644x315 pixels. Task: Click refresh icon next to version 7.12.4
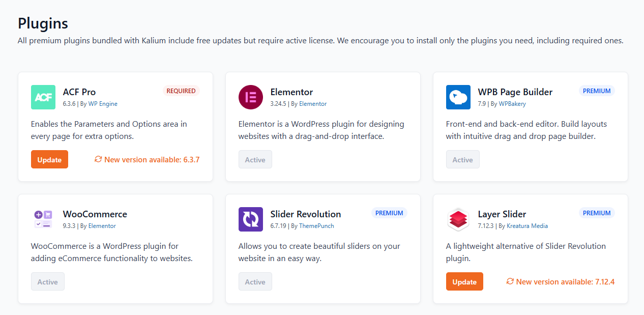click(510, 281)
